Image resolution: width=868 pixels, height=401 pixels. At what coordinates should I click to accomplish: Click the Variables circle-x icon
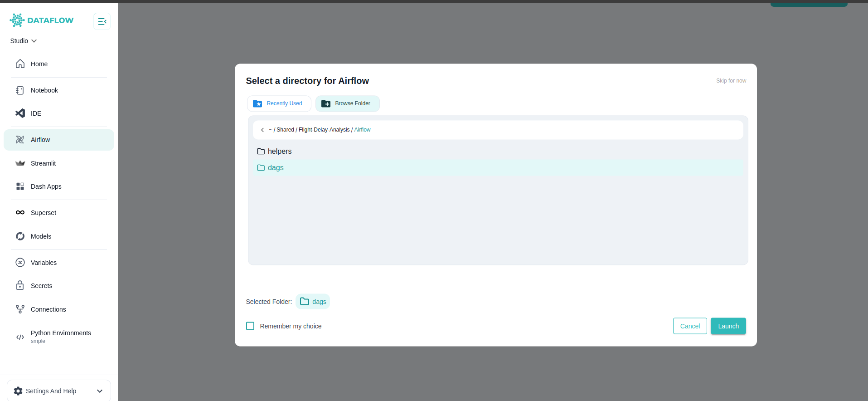(x=20, y=263)
